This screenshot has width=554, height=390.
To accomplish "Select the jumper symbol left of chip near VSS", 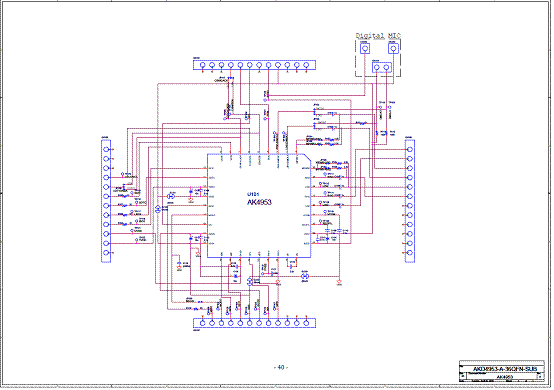I will [x=171, y=196].
